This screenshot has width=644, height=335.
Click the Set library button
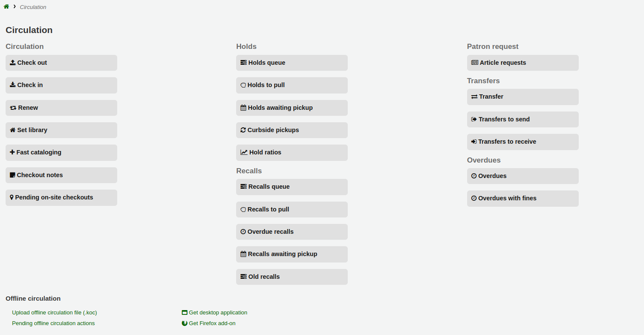61,130
